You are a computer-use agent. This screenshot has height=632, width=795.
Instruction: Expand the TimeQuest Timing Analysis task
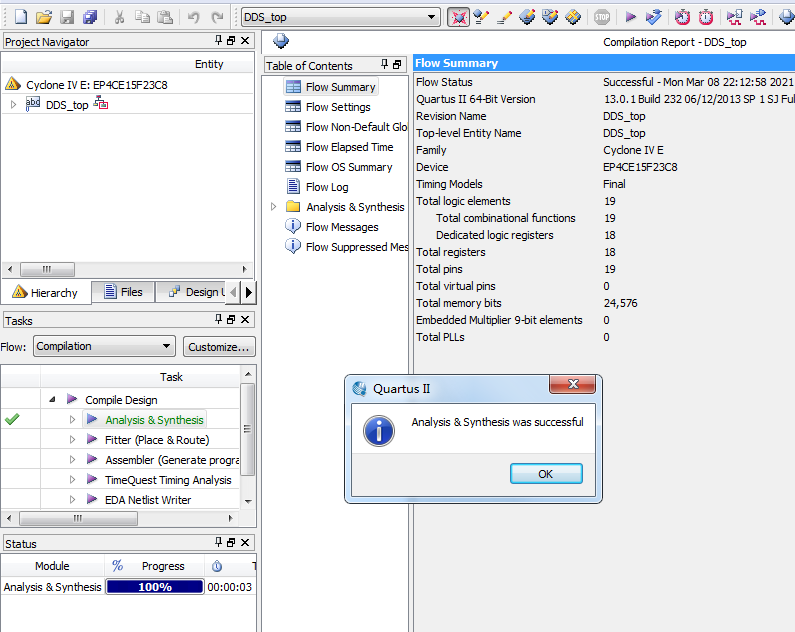[x=73, y=479]
